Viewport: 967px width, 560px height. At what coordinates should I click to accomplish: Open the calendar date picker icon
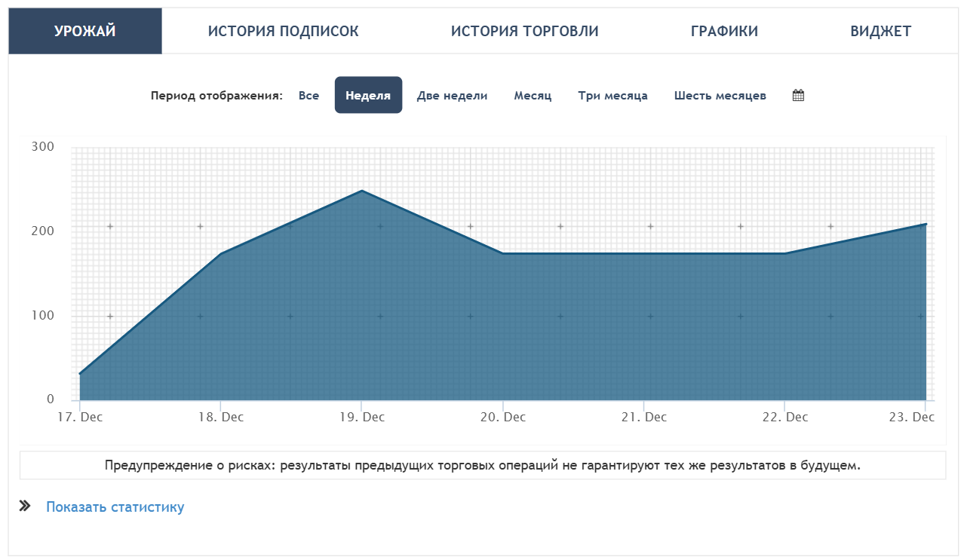(798, 96)
